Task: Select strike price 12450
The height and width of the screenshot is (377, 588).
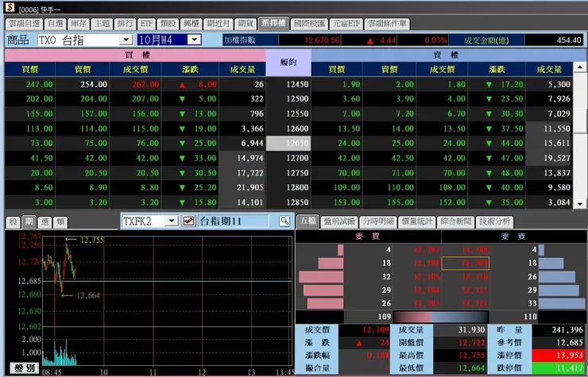Action: pos(288,84)
